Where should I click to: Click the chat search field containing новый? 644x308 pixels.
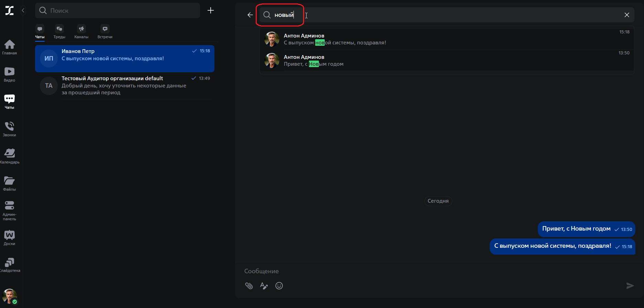point(447,15)
